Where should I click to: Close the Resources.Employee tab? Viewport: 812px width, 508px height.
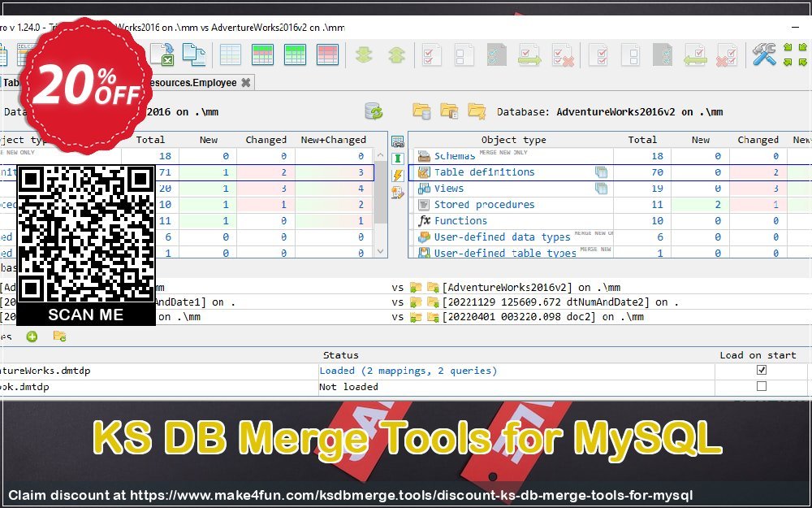point(246,82)
